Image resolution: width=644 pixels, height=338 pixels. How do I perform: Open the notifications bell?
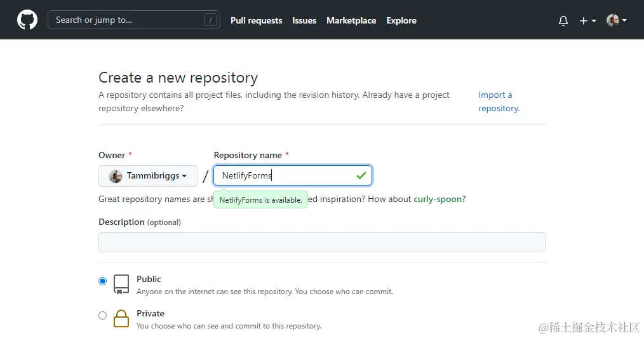563,20
